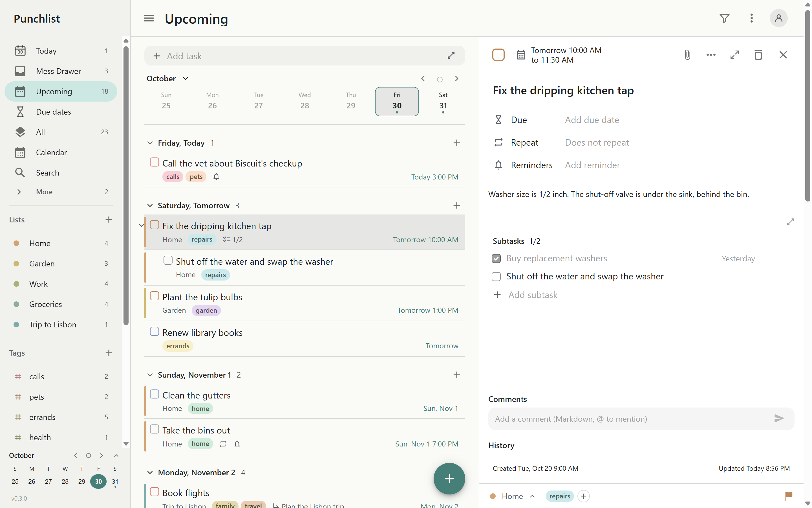812x508 pixels.
Task: Open the Trip to Lisbon list
Action: pos(61,325)
